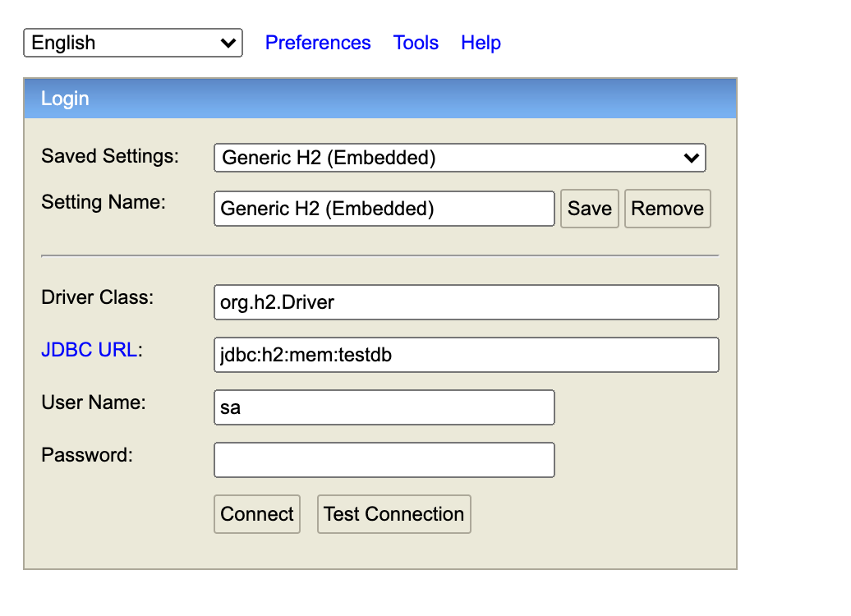The height and width of the screenshot is (616, 851).
Task: Click the Test Connection button
Action: pos(394,514)
